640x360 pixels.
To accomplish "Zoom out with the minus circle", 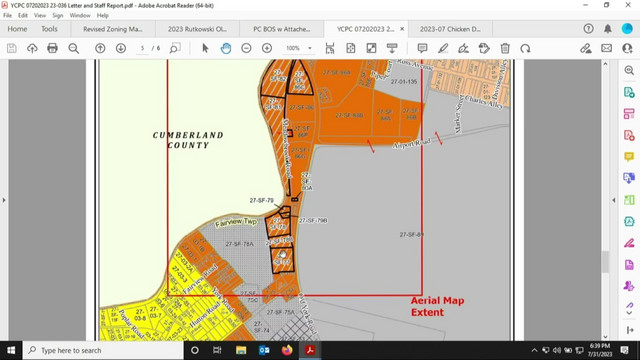I will [x=246, y=48].
